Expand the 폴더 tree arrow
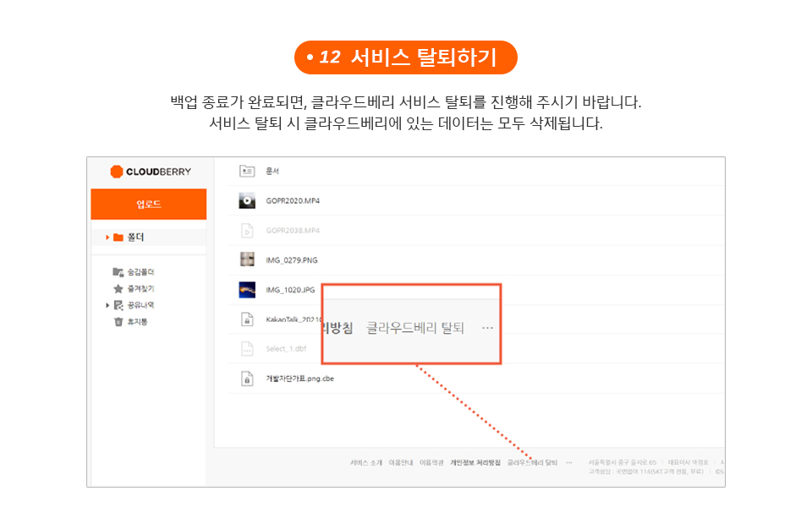 [107, 237]
